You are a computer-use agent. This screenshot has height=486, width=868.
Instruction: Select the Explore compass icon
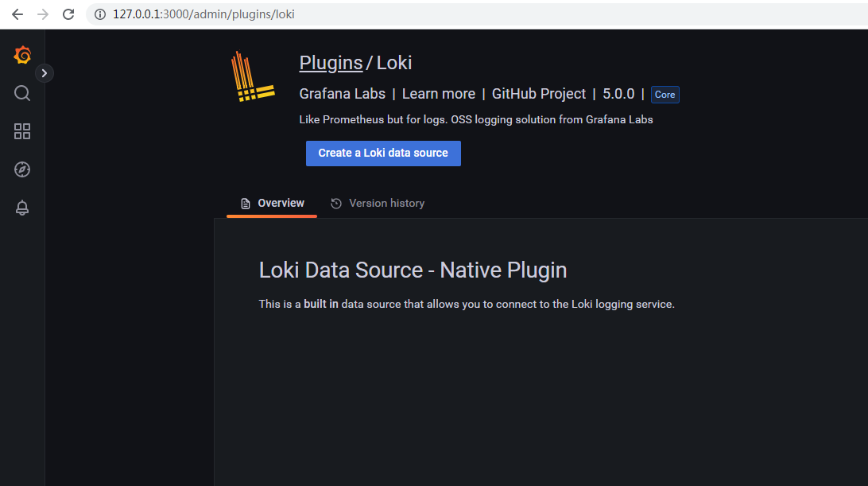pyautogui.click(x=21, y=169)
